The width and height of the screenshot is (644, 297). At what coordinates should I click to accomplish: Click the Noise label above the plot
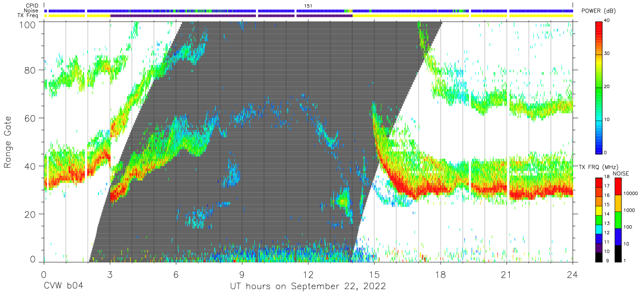click(31, 10)
